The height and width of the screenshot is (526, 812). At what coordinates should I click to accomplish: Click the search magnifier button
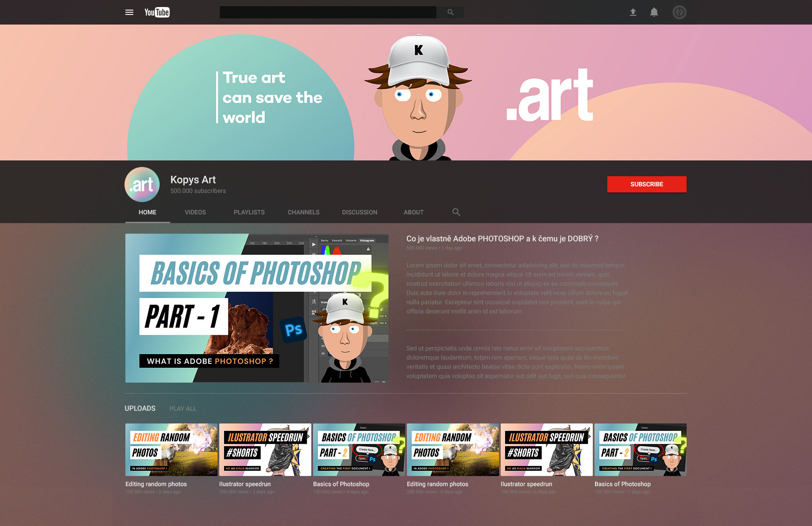pyautogui.click(x=450, y=12)
